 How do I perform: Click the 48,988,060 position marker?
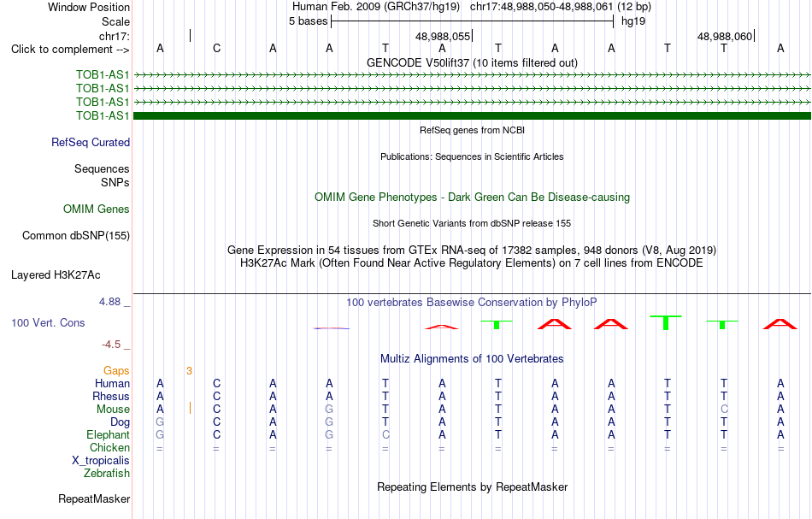coord(726,36)
